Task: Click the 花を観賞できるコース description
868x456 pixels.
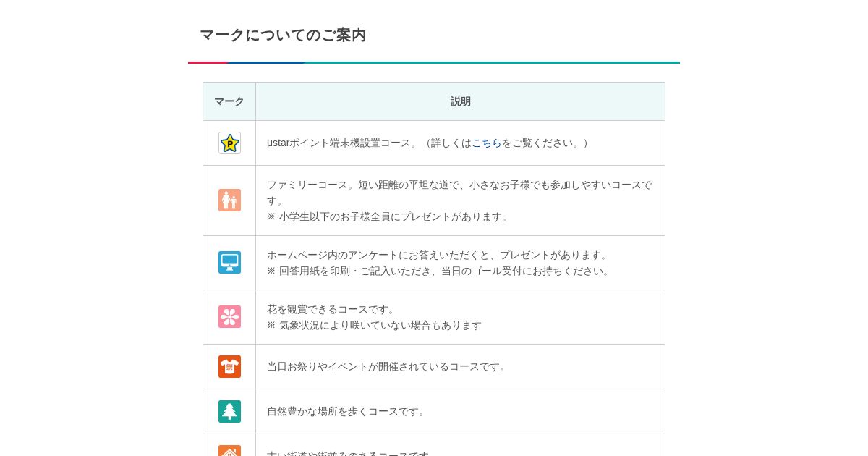Action: tap(333, 309)
